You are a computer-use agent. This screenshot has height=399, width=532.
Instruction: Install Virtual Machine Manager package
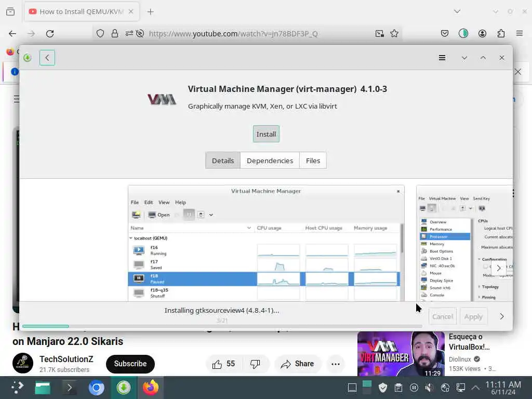tap(266, 134)
